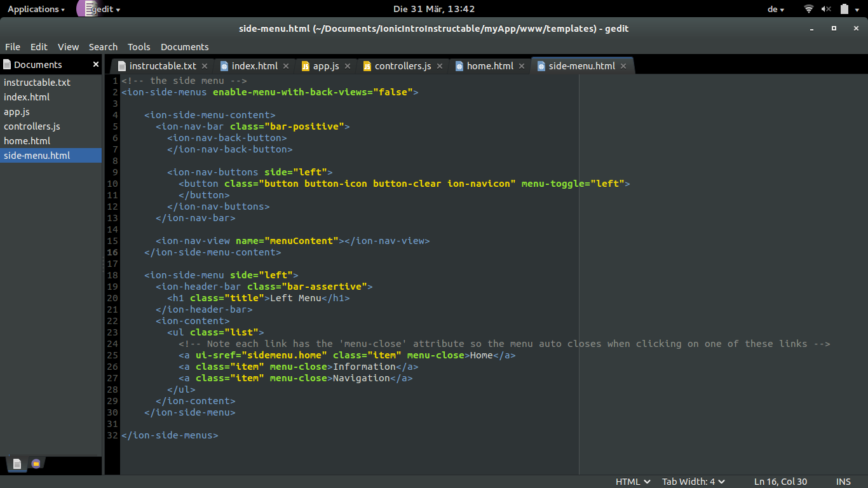Switch to the instructable.txt tab
868x488 pixels.
click(163, 66)
